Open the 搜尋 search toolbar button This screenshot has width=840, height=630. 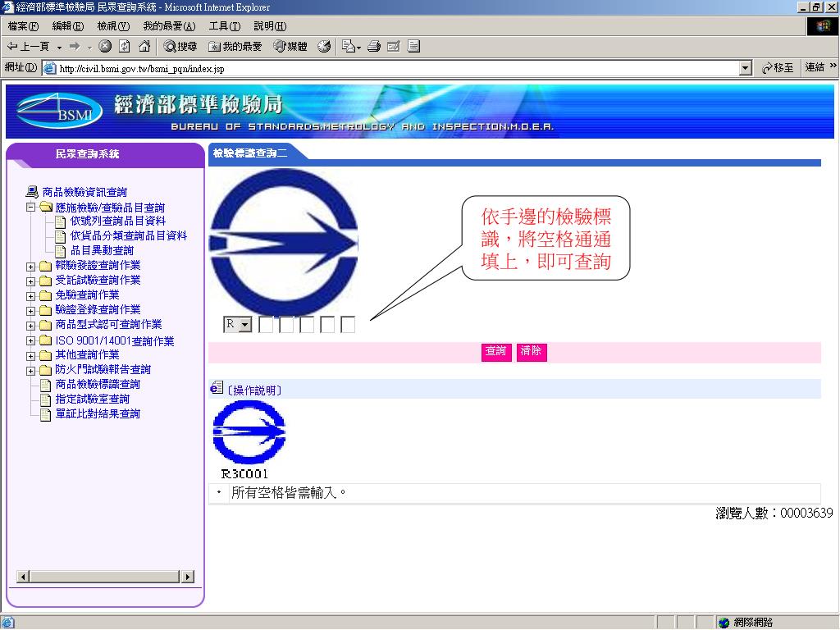click(x=180, y=47)
